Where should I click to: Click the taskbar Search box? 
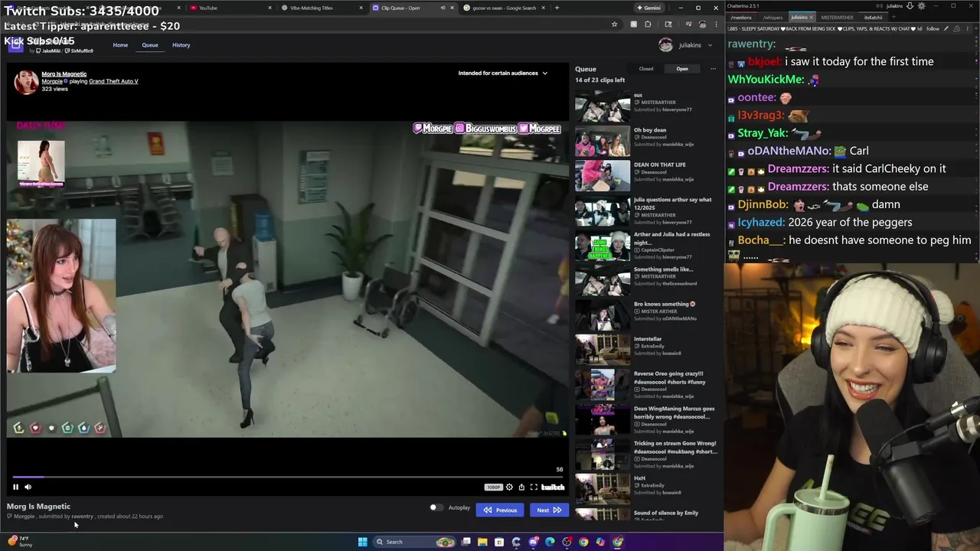(414, 542)
